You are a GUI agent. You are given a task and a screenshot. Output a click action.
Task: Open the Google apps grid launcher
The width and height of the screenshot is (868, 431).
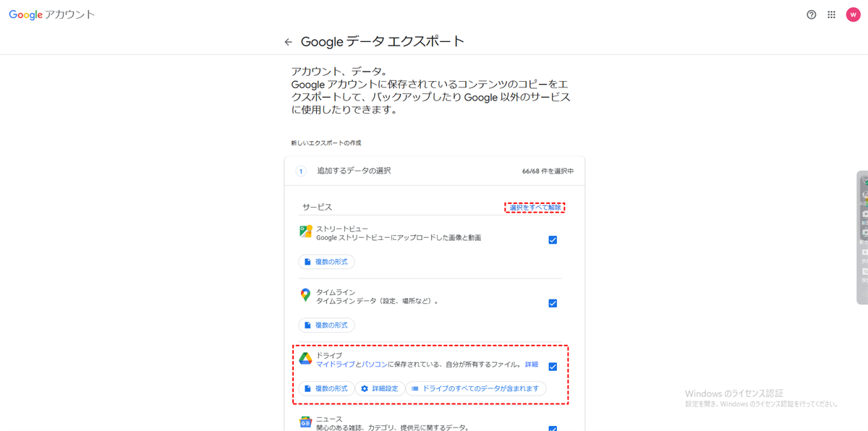click(832, 14)
